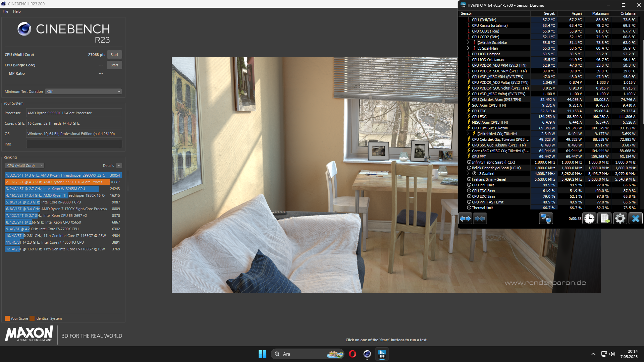This screenshot has width=644, height=362.
Task: Open HWiNFO sensor settings gear
Action: pyautogui.click(x=620, y=219)
